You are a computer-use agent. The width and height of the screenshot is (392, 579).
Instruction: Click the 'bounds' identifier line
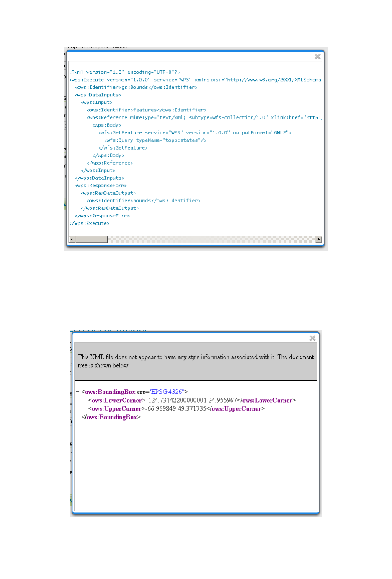144,200
